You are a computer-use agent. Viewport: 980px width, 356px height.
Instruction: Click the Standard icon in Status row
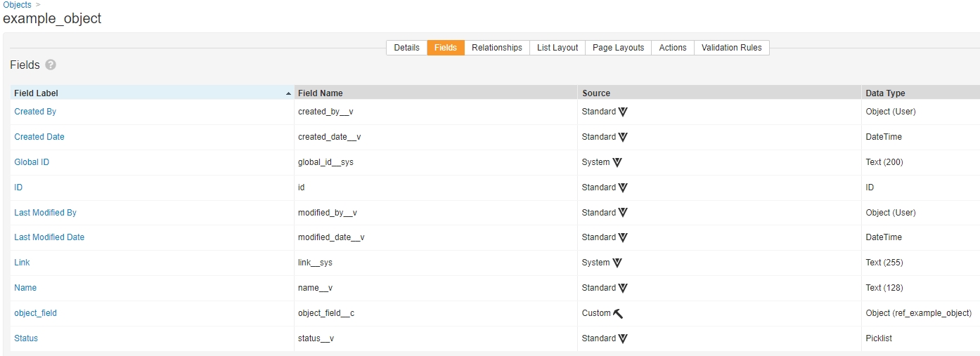tap(623, 338)
